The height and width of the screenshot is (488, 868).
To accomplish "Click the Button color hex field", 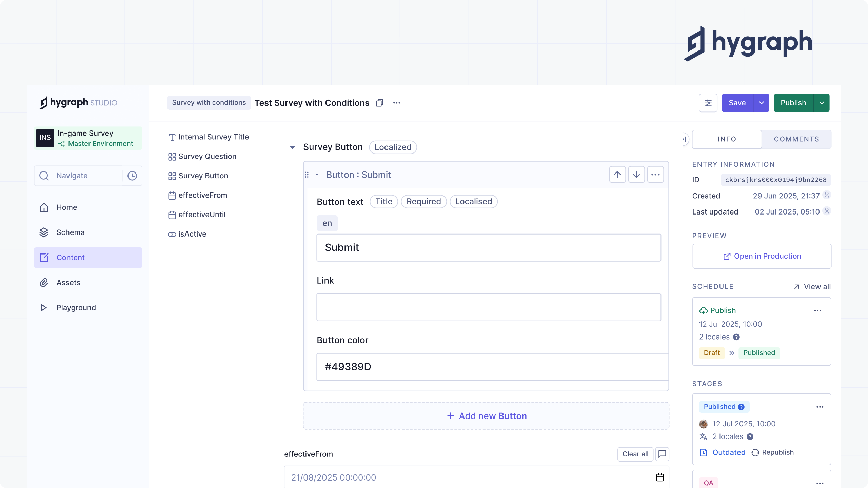I will [x=492, y=367].
